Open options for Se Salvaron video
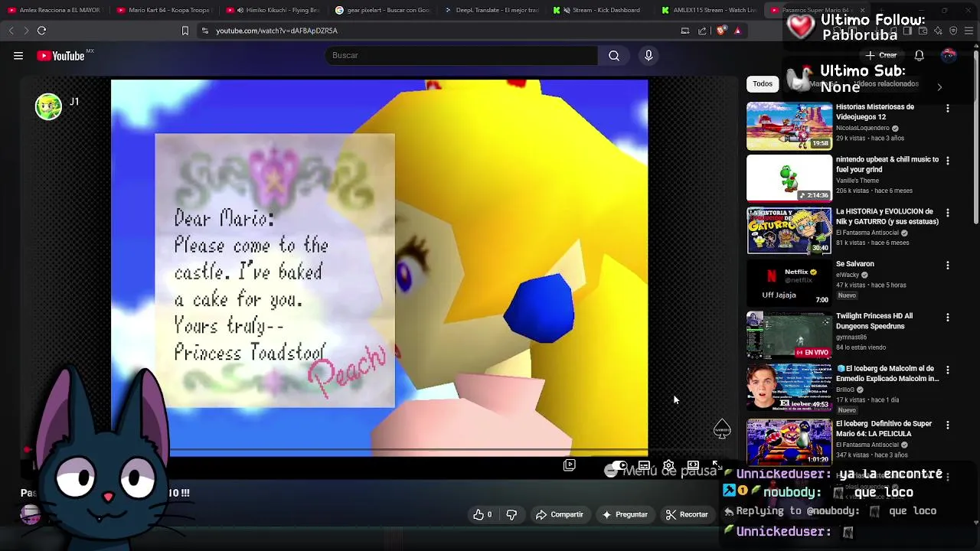This screenshot has height=551, width=980. [x=948, y=265]
